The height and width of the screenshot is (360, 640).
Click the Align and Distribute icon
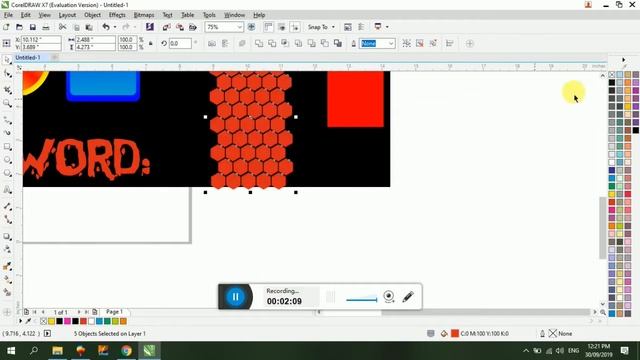tap(449, 43)
